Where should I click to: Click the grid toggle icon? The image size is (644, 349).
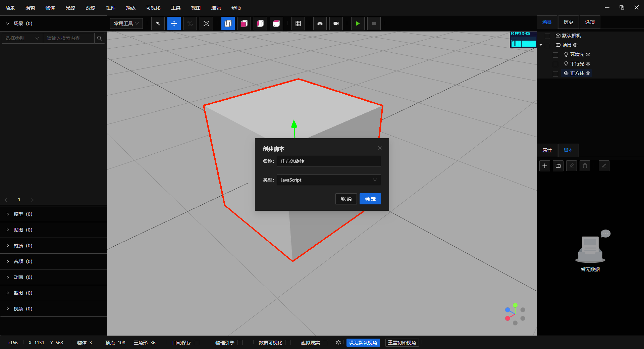[298, 23]
